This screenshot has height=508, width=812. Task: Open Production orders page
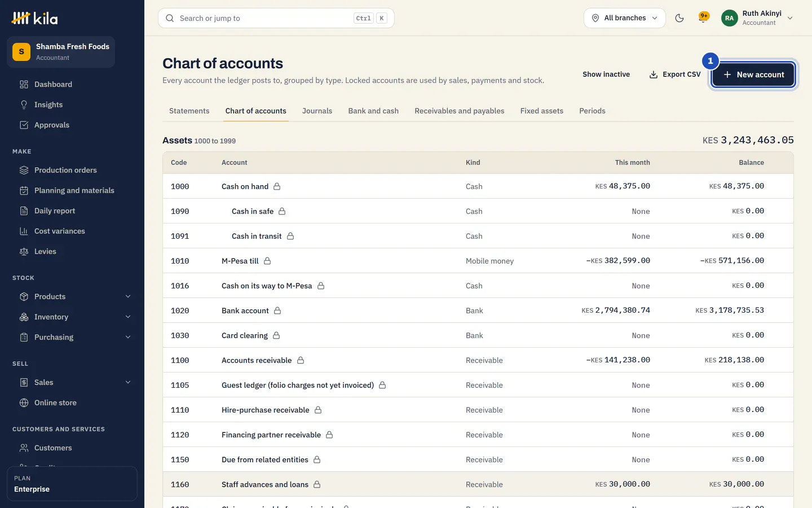pyautogui.click(x=72, y=170)
